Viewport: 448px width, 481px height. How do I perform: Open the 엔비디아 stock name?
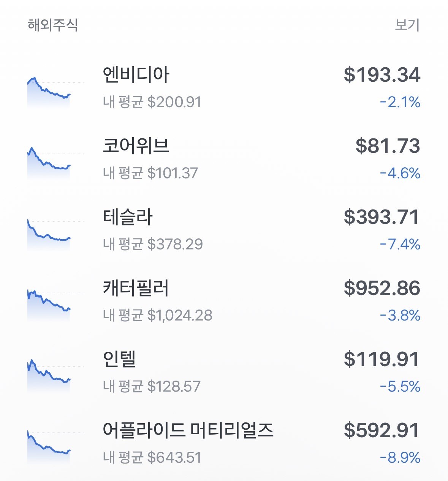coord(136,75)
